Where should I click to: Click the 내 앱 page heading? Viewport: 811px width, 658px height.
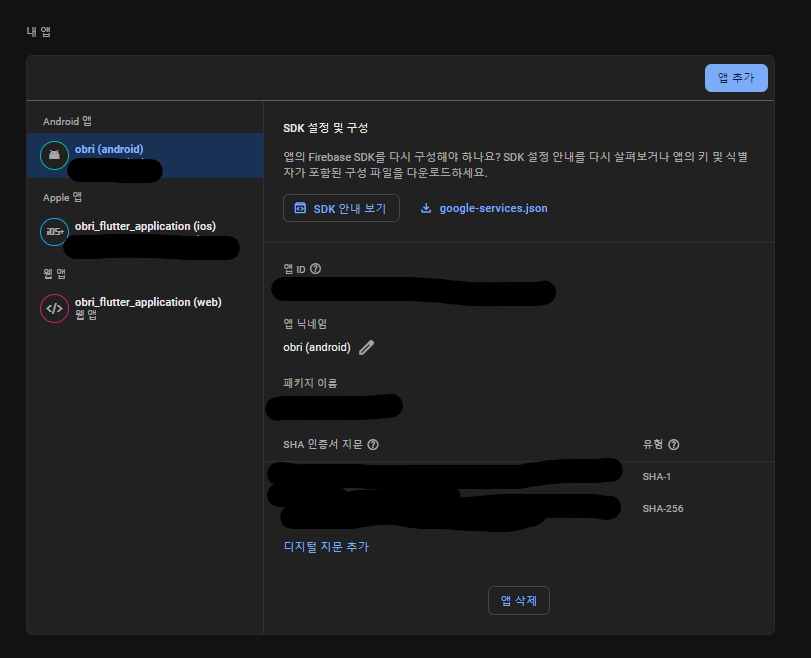[38, 32]
